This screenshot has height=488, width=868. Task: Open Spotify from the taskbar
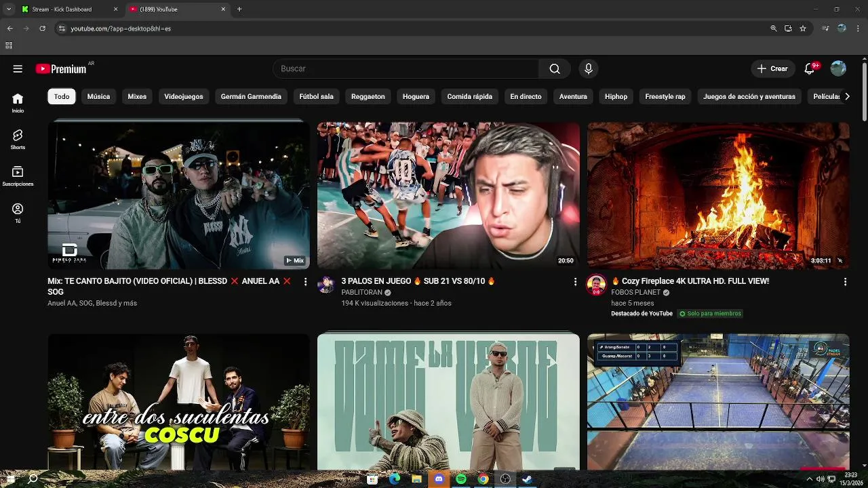click(460, 479)
